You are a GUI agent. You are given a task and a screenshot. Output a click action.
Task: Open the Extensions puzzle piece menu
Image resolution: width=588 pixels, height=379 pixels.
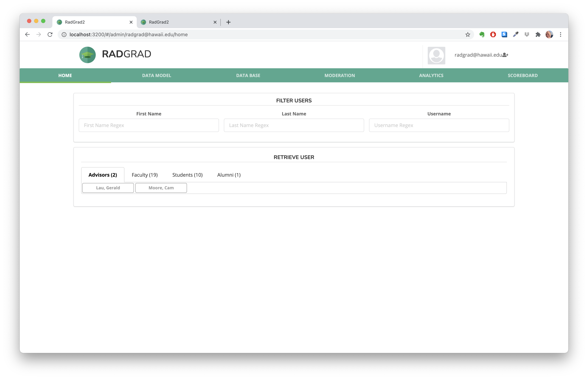pyautogui.click(x=538, y=34)
